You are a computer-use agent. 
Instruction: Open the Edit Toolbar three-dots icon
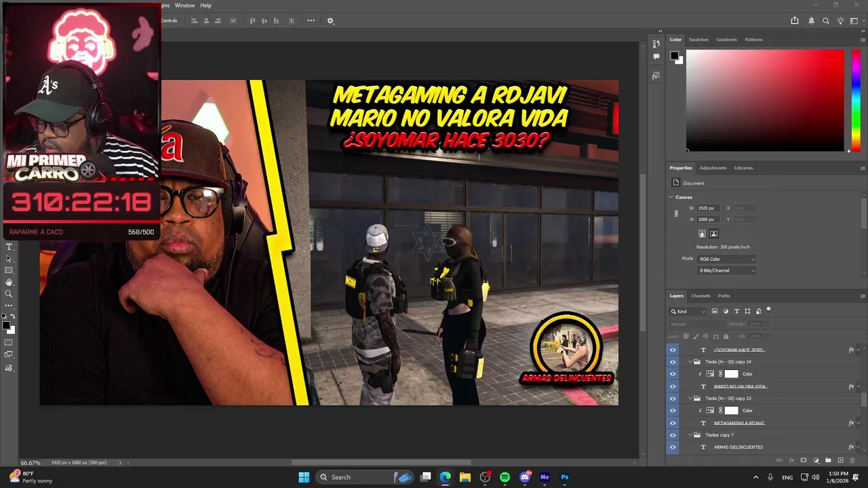(x=9, y=305)
